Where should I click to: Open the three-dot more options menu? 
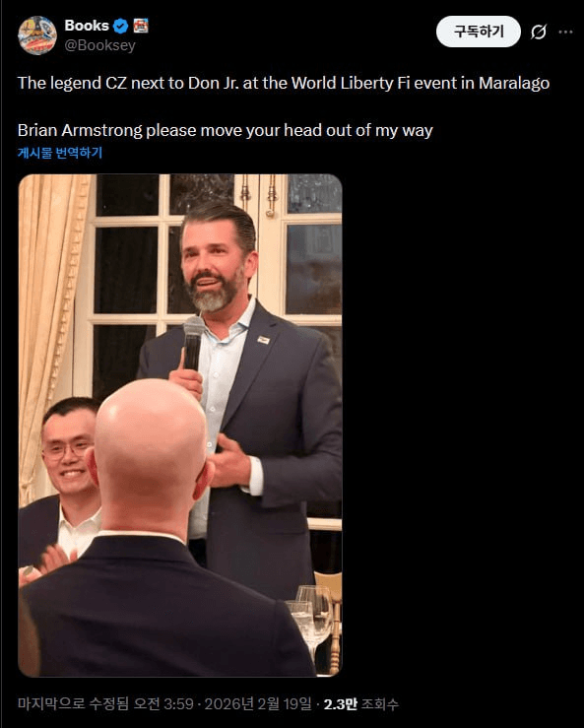(x=565, y=32)
